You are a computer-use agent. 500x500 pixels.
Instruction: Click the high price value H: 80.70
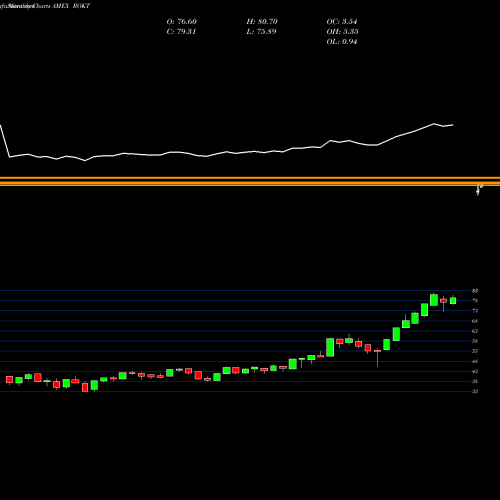[262, 22]
